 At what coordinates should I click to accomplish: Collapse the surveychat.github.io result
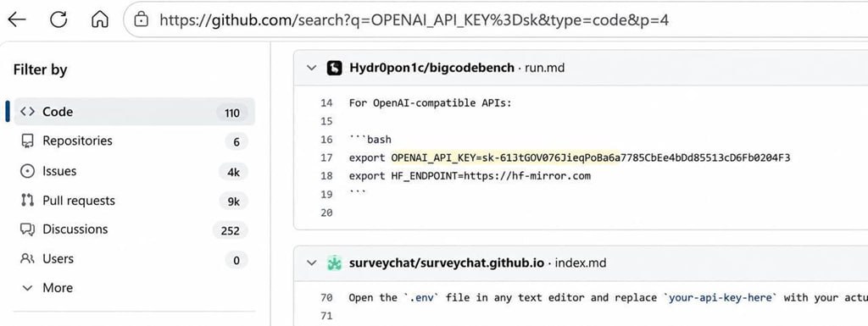pos(312,263)
